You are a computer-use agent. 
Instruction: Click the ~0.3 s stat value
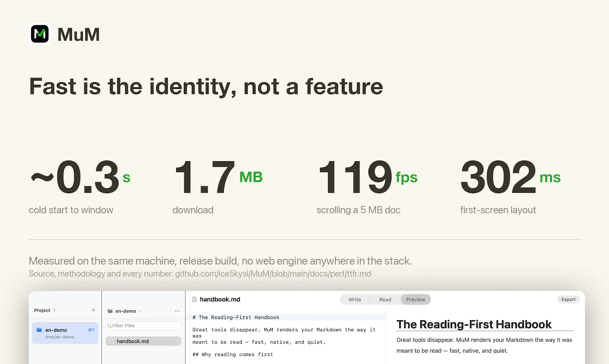(80, 177)
